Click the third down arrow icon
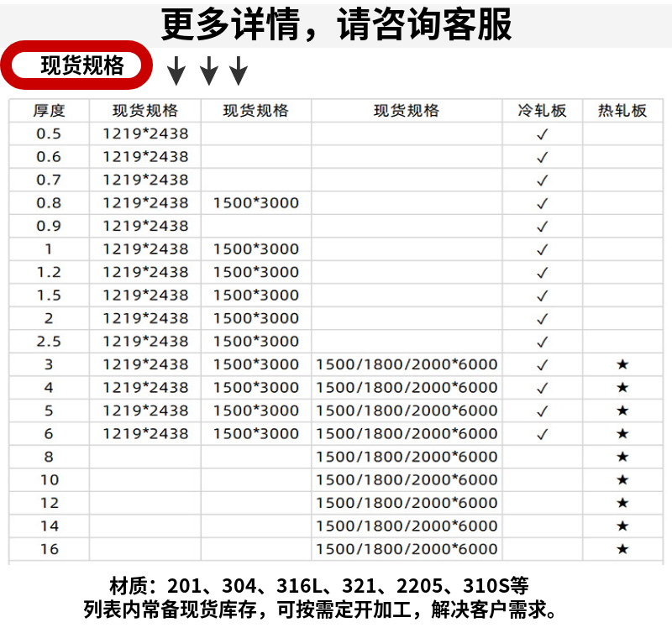The image size is (672, 633). point(239,71)
